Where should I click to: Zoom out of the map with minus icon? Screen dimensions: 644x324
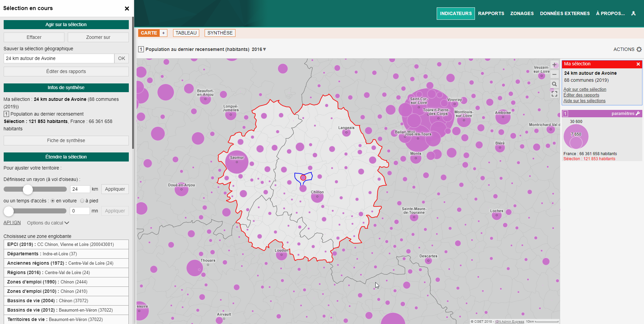coord(554,74)
